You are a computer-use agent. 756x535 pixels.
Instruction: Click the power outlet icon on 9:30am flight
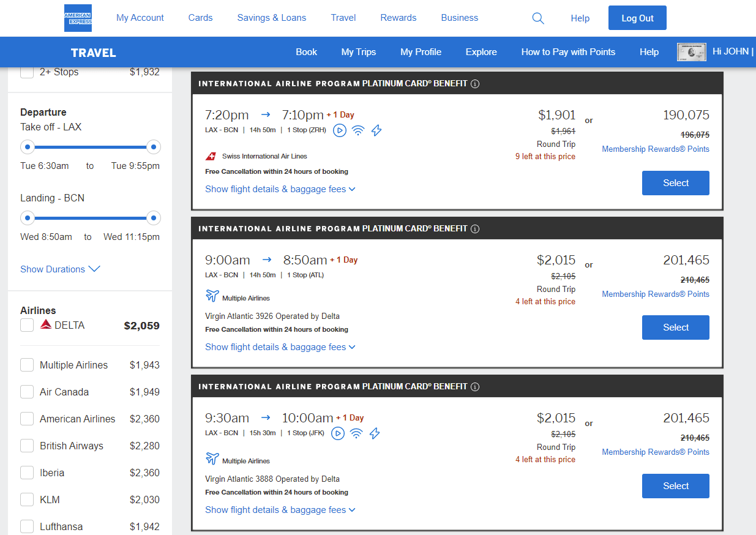pyautogui.click(x=375, y=433)
